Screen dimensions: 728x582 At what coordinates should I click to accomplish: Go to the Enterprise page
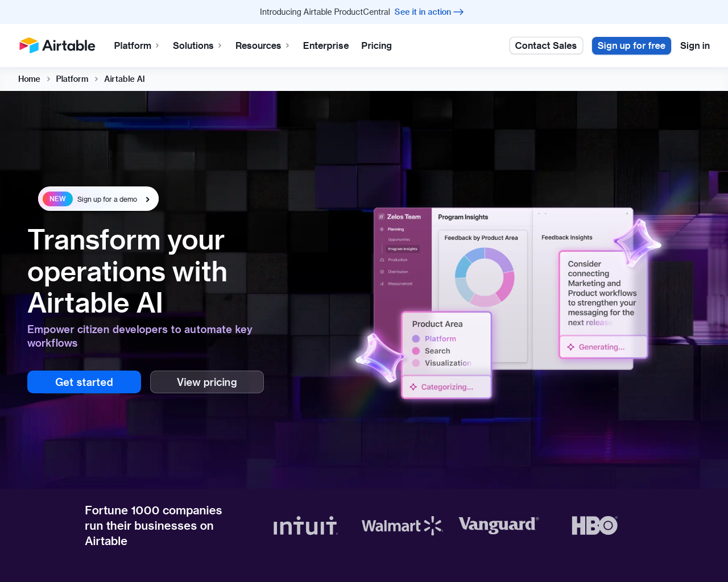pyautogui.click(x=326, y=45)
